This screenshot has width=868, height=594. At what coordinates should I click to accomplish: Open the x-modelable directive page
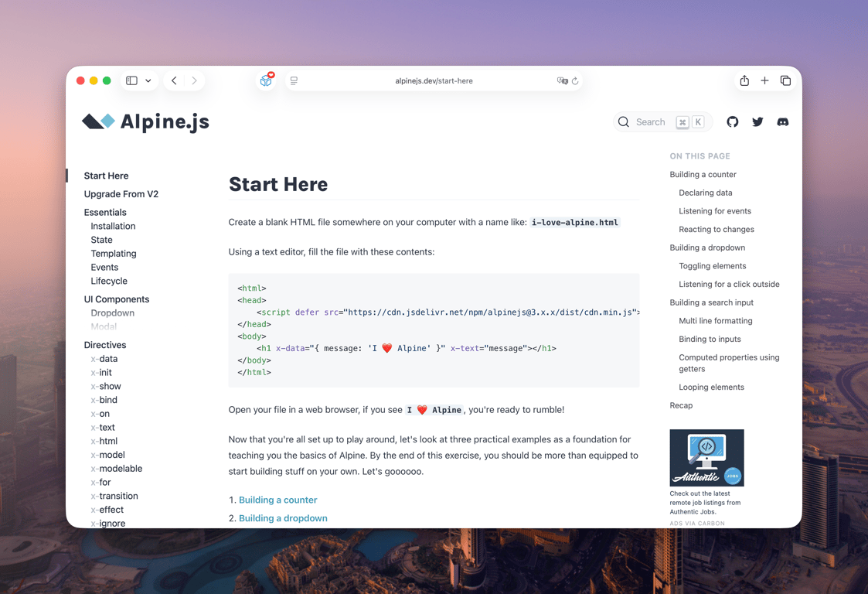116,469
